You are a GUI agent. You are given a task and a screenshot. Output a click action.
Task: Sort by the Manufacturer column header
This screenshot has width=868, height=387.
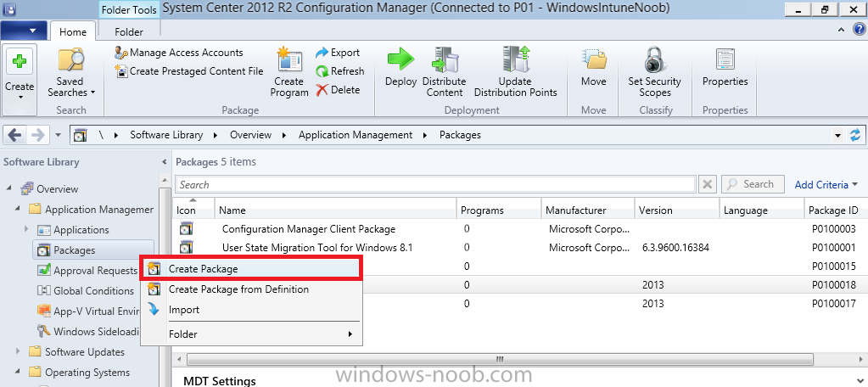point(588,210)
